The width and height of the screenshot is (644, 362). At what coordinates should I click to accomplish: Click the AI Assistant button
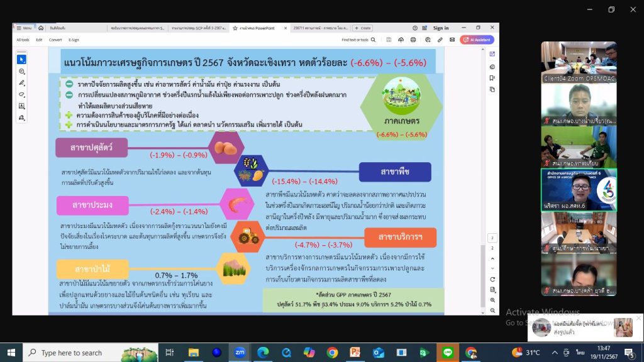(477, 40)
